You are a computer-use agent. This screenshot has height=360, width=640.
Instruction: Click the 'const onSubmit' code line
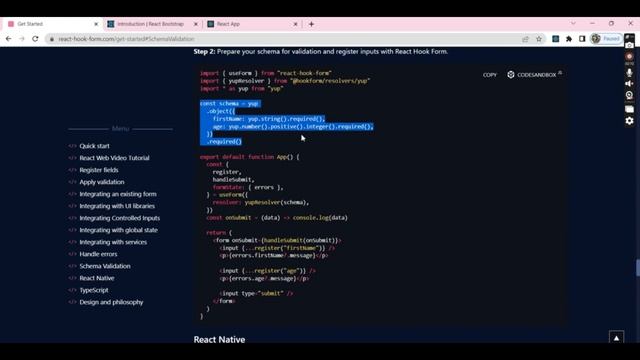tap(277, 218)
